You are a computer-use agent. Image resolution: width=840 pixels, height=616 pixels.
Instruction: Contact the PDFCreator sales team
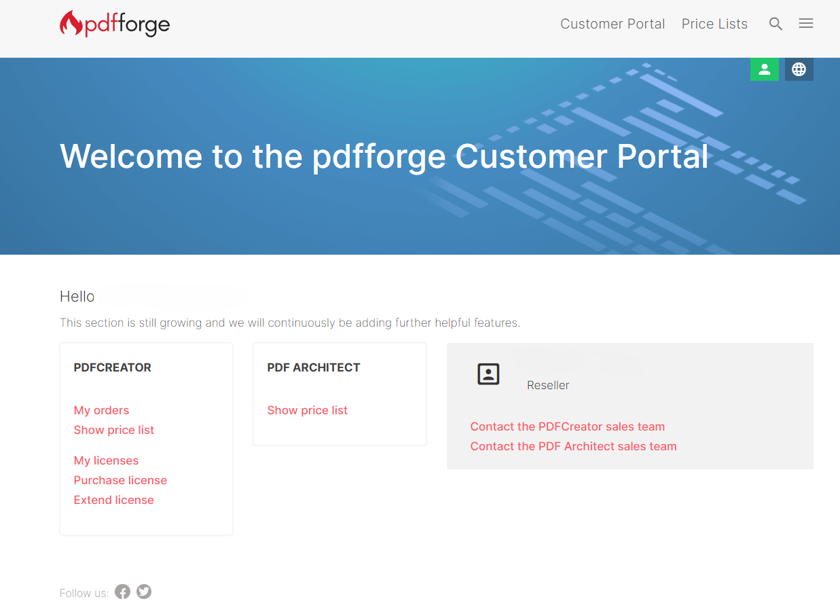pyautogui.click(x=567, y=427)
